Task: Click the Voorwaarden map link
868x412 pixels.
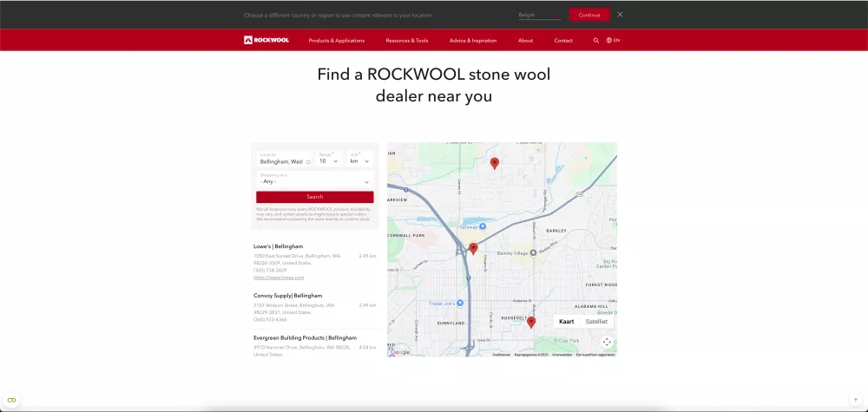Action: (x=562, y=355)
